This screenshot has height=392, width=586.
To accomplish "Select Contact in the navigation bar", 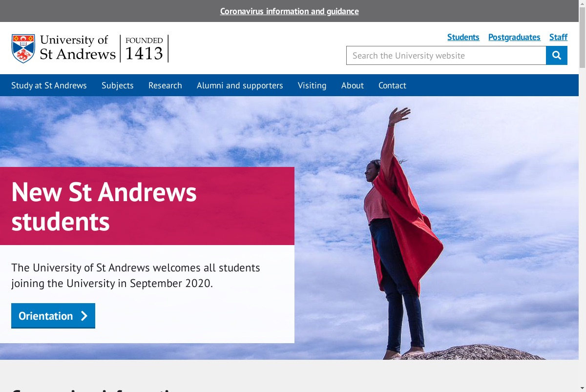I will [x=392, y=85].
